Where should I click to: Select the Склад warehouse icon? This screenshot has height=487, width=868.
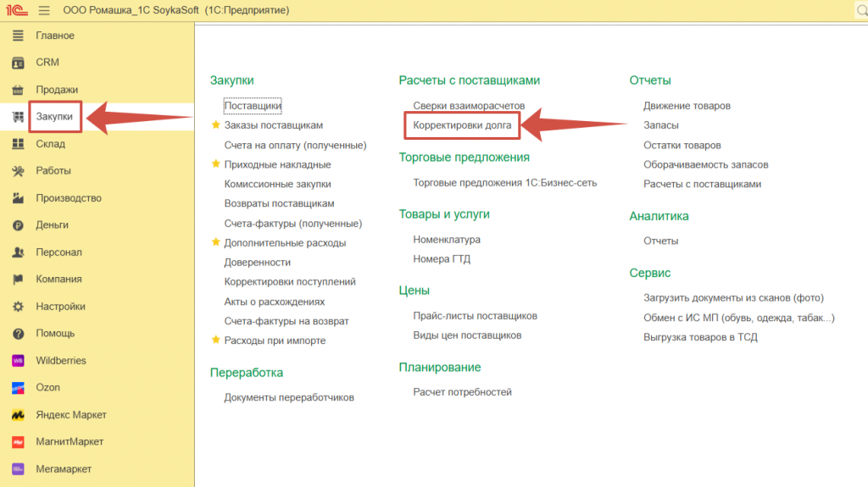point(18,144)
